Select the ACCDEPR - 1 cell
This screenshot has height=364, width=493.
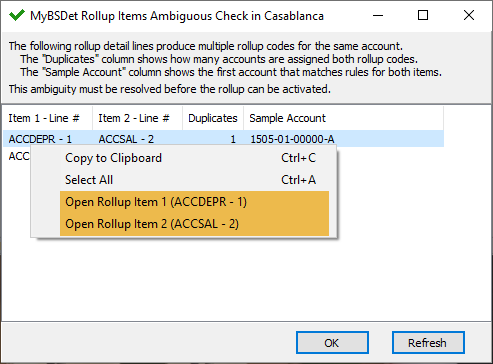40,139
